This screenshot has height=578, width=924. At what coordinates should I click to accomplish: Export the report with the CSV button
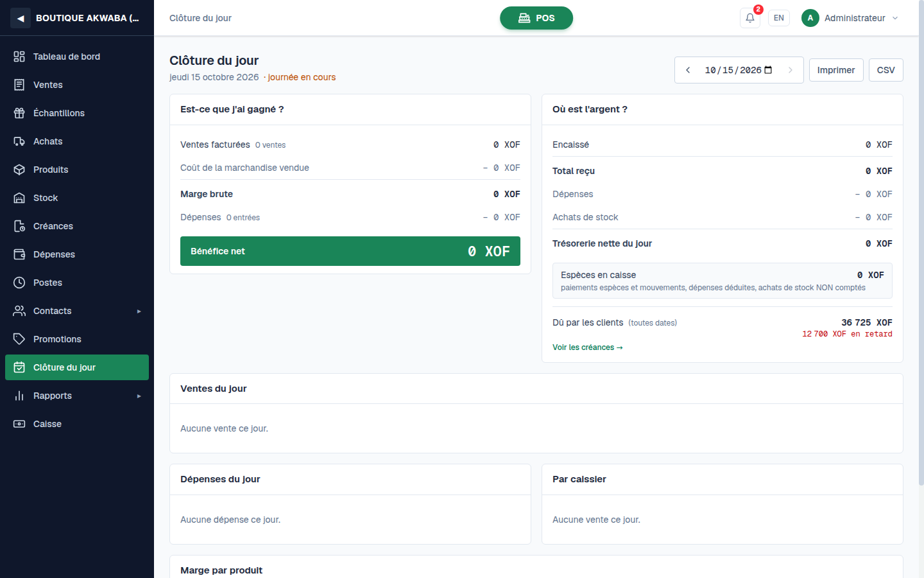coord(886,70)
